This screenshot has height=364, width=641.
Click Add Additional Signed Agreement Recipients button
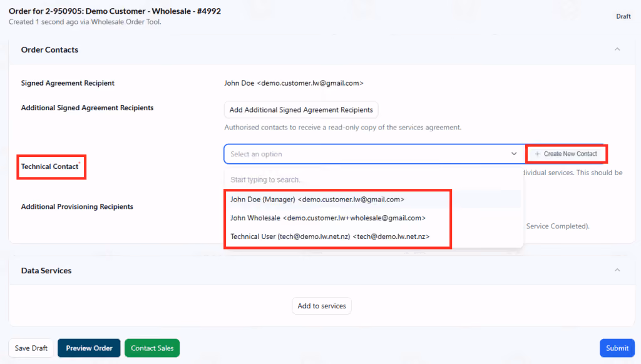point(301,110)
